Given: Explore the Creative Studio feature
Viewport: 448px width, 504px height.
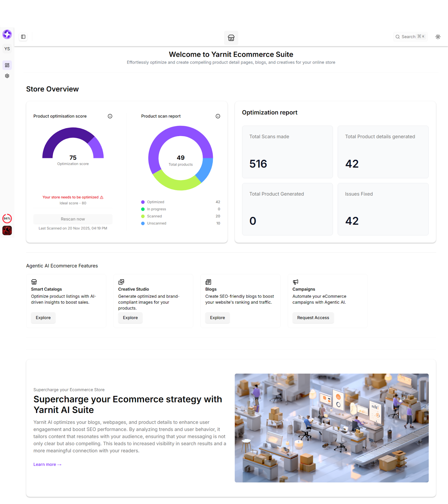Looking at the screenshot, I should (x=130, y=318).
